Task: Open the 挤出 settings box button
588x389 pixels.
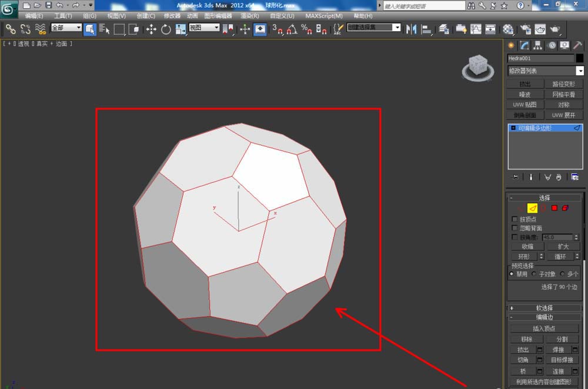Action: pyautogui.click(x=540, y=350)
